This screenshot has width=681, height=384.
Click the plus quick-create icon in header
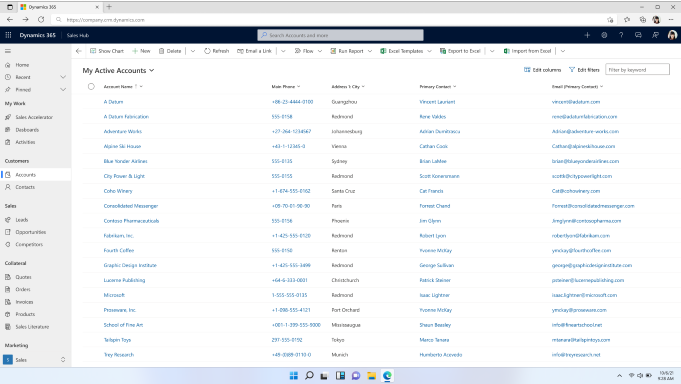[x=587, y=35]
